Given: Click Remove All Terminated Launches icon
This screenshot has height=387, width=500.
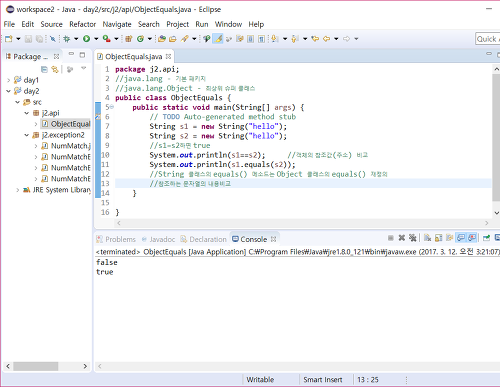Looking at the screenshot, I should (413, 238).
